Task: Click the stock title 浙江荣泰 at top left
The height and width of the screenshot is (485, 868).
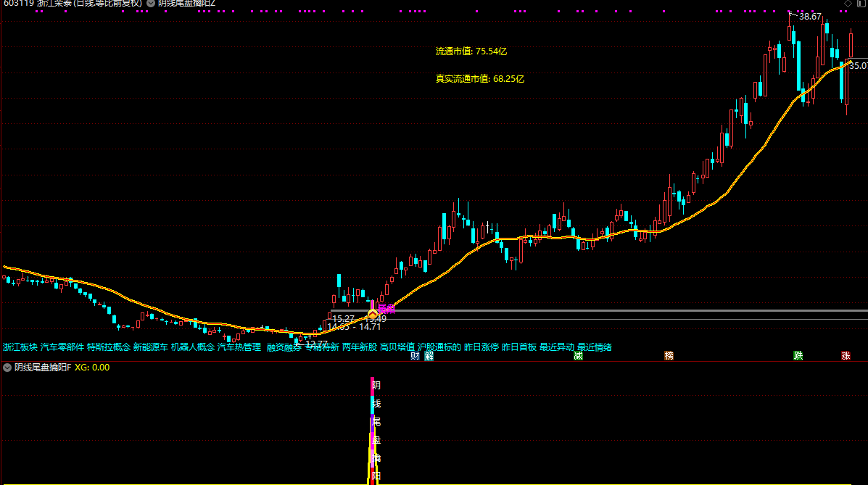Action: point(54,4)
